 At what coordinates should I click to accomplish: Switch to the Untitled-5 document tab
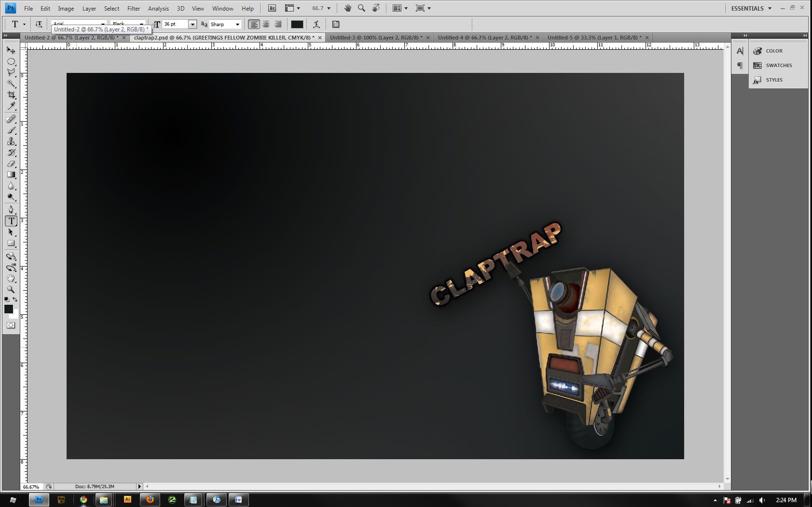pos(596,37)
